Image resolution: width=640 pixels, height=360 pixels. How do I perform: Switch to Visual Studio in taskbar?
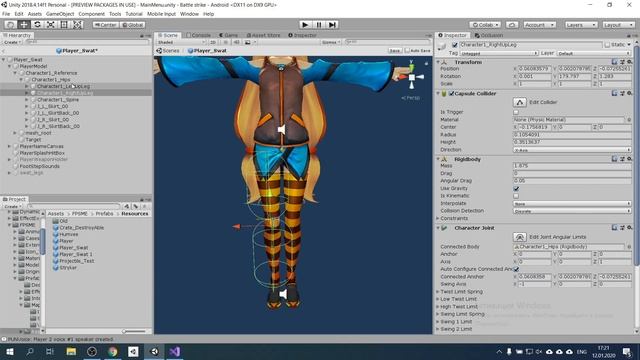pos(175,351)
